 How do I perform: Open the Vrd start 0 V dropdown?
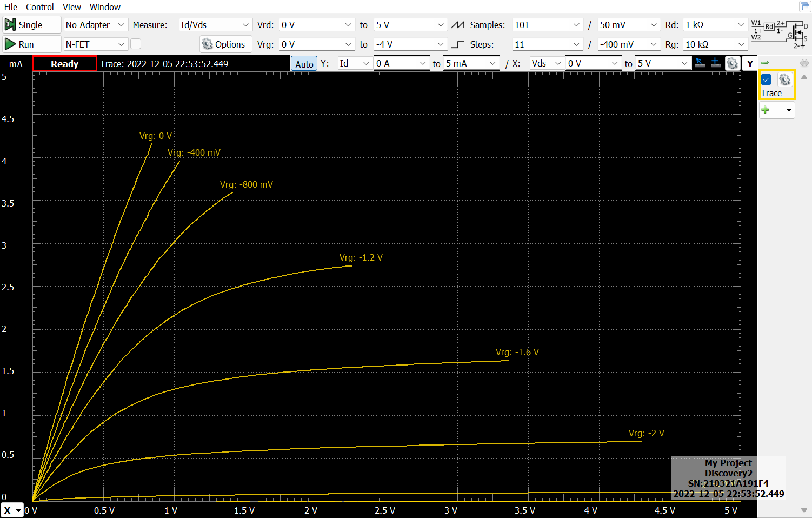(317, 25)
